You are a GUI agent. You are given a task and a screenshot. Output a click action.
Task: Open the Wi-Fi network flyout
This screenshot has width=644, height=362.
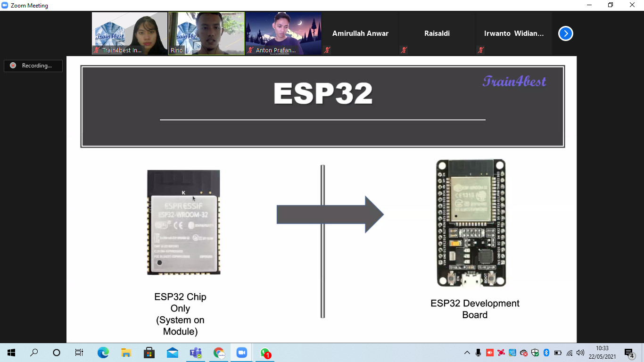pos(570,353)
